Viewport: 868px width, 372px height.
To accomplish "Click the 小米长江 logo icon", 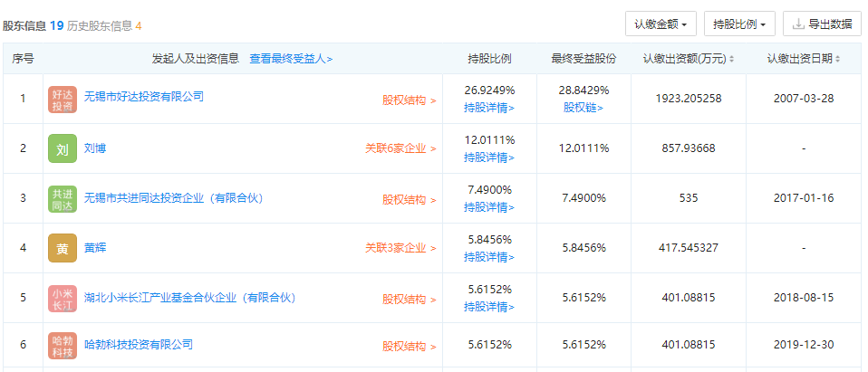I will tap(63, 298).
